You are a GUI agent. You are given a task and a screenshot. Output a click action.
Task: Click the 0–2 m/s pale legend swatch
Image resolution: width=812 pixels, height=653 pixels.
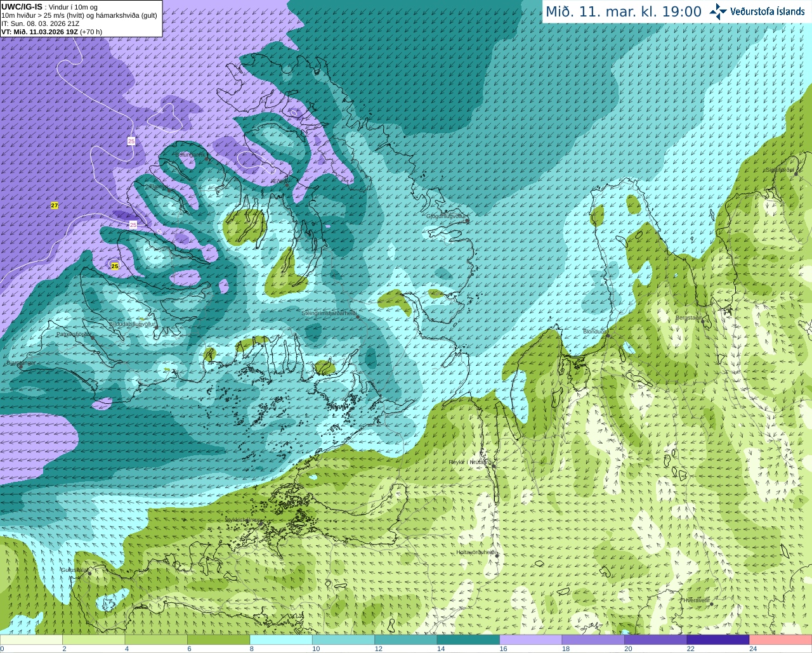(x=32, y=640)
